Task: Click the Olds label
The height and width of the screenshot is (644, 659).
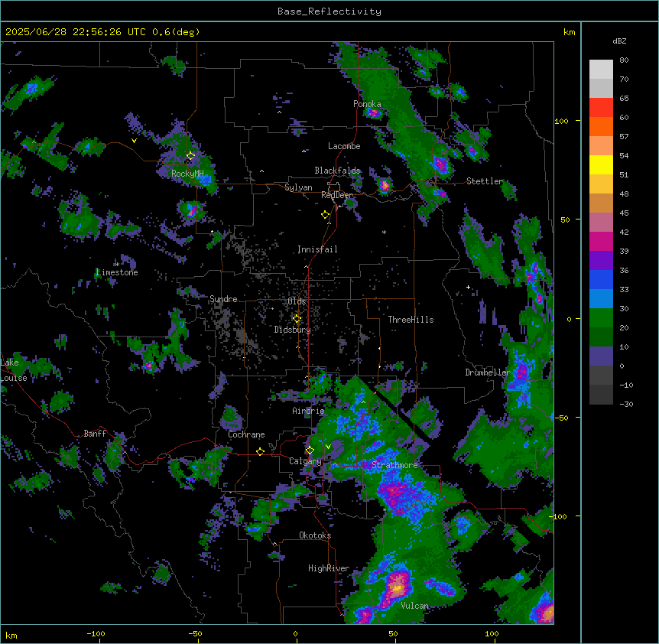Action: click(297, 301)
